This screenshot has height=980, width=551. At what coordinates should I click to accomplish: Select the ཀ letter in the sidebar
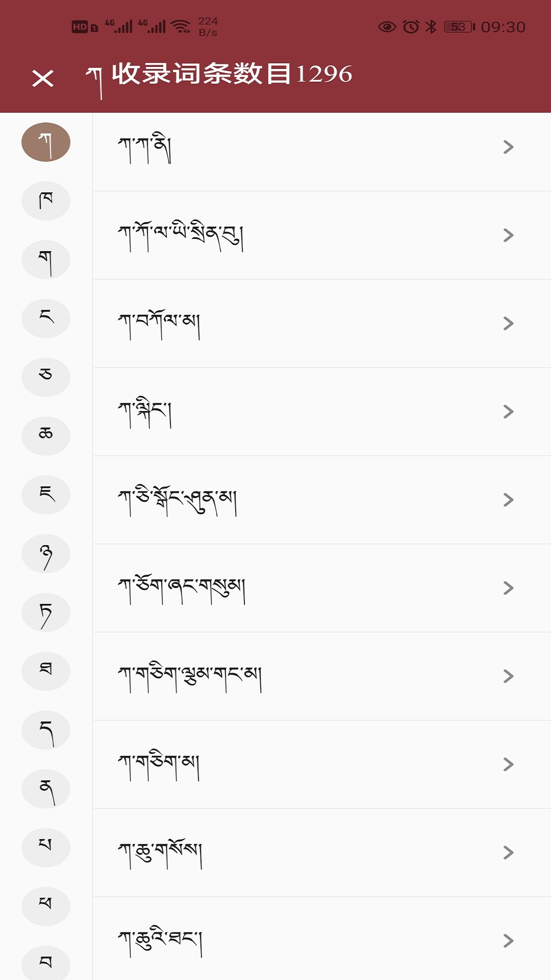[46, 142]
